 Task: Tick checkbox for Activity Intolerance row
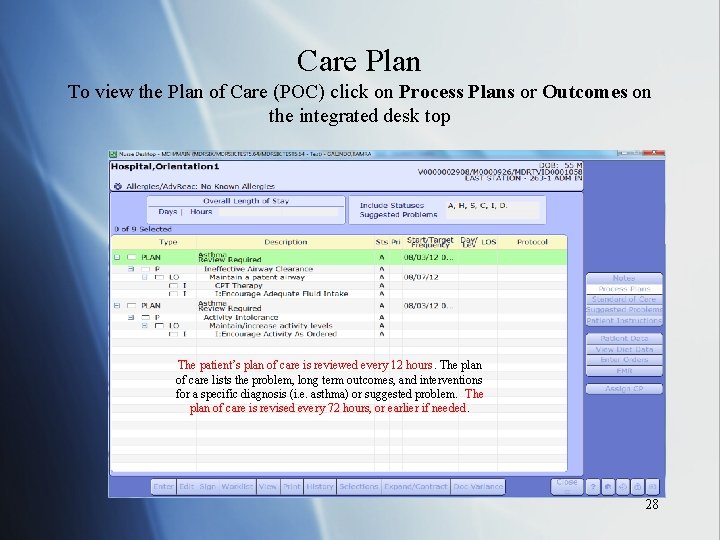coord(145,317)
